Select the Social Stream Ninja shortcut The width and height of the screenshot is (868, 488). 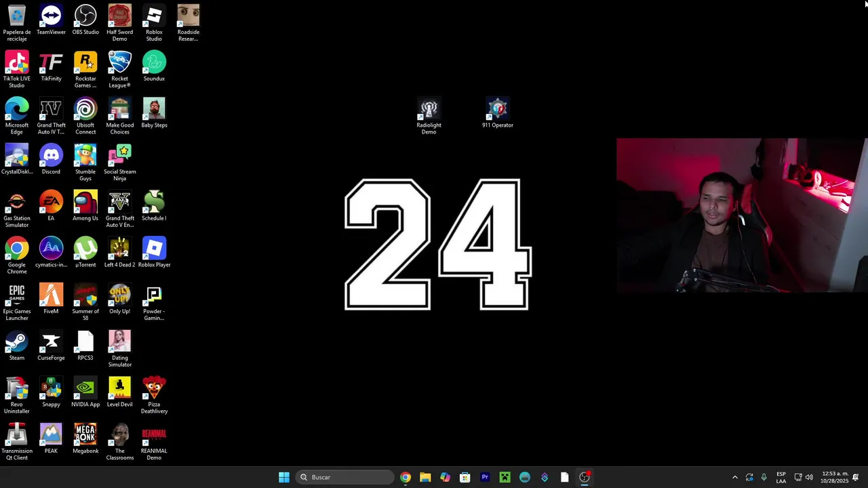(119, 163)
